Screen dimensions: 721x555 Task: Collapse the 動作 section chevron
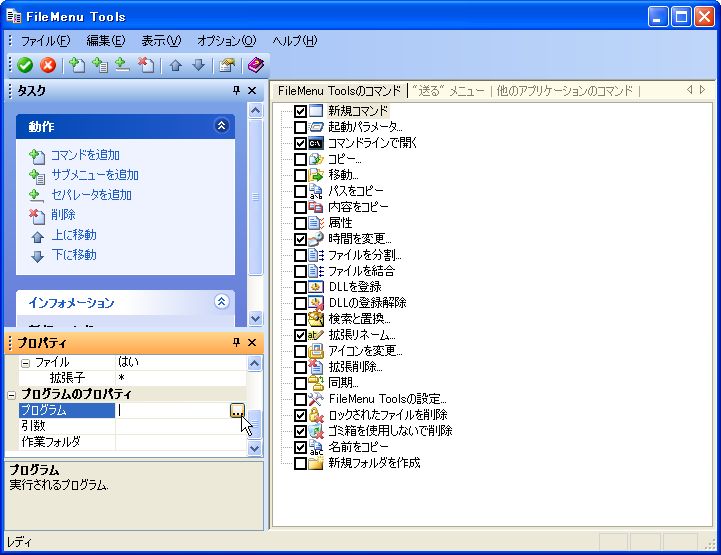click(x=222, y=126)
